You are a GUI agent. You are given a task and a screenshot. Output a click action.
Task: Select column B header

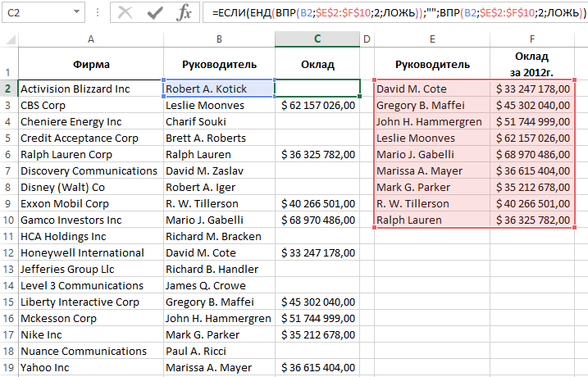tap(218, 39)
